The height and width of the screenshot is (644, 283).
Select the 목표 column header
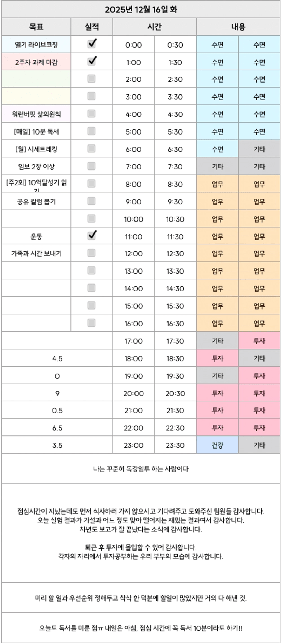36,27
